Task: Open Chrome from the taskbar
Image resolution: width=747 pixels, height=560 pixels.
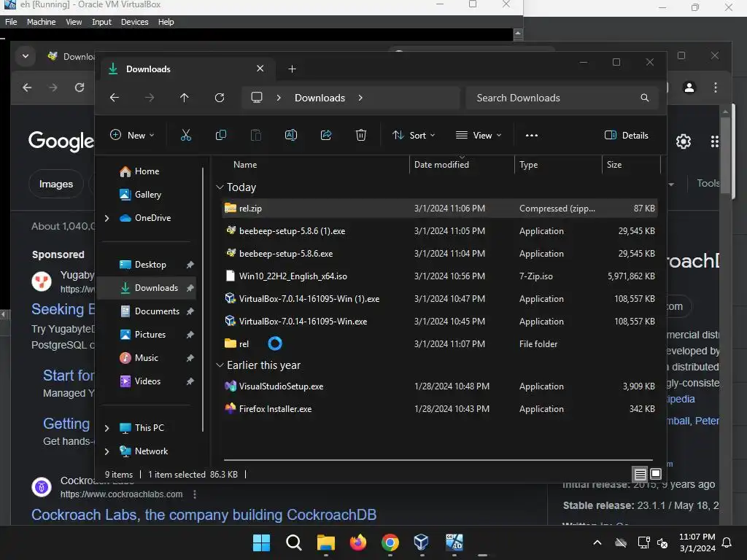Action: point(390,542)
